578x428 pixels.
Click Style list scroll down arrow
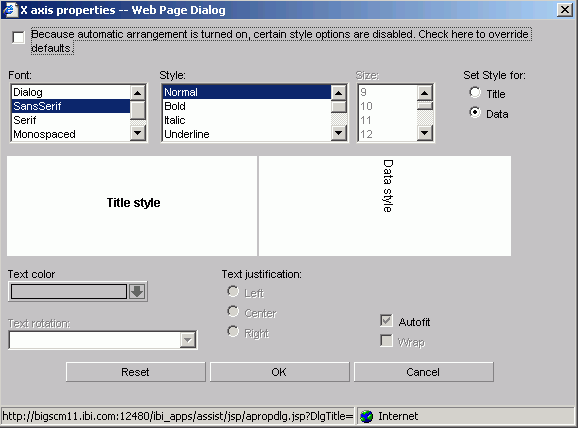(x=339, y=133)
